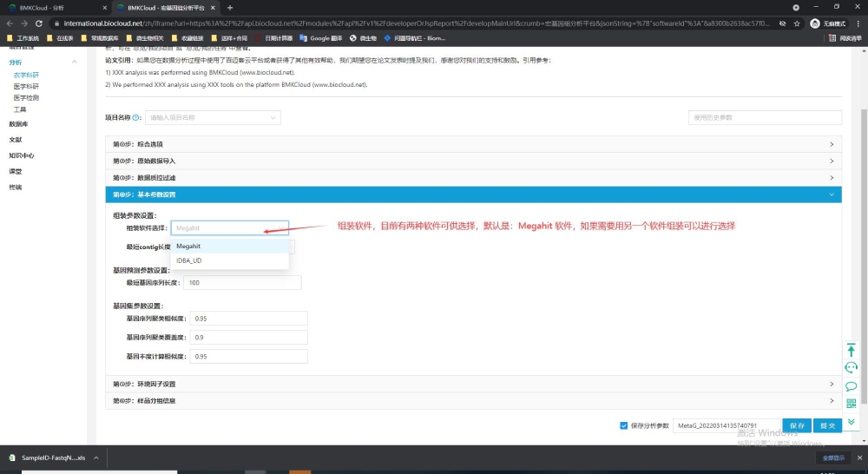Bookmark page with the star icon
This screenshot has width=868, height=474.
(796, 23)
